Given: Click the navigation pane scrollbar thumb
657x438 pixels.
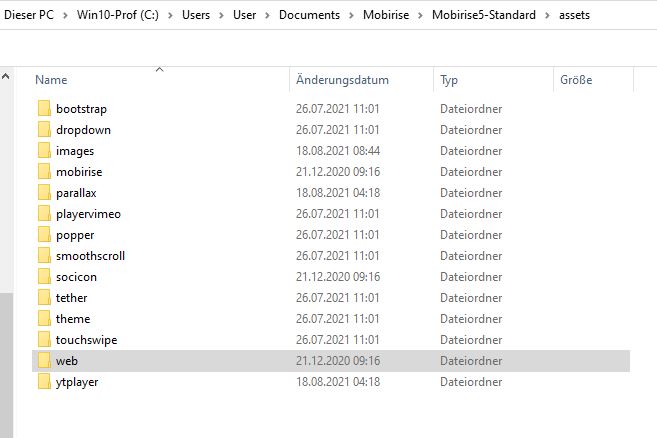Looking at the screenshot, I should [6, 365].
